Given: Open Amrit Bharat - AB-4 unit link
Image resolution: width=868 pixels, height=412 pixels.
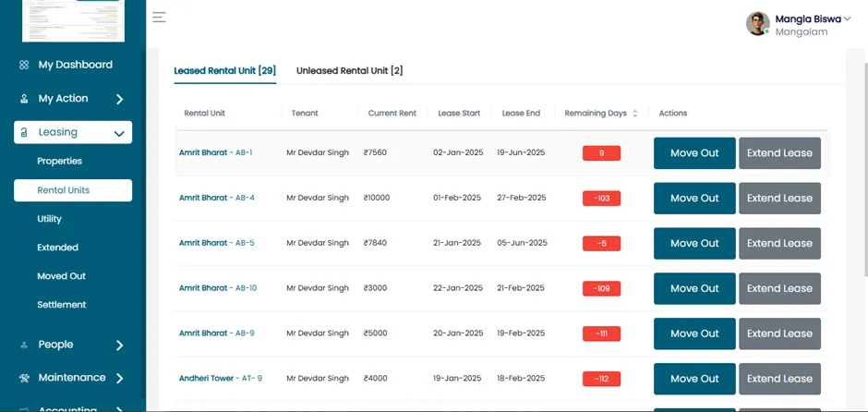Looking at the screenshot, I should 216,198.
